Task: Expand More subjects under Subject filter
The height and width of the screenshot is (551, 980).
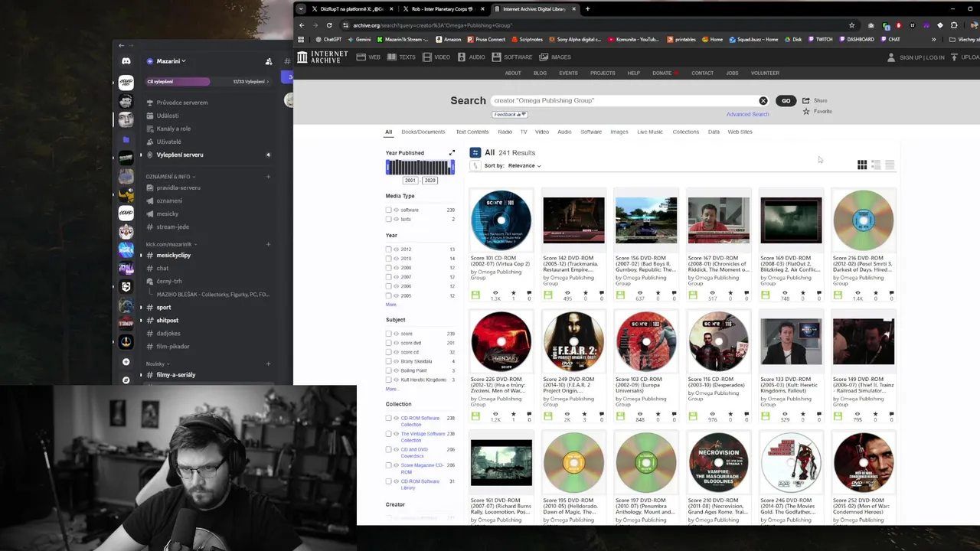Action: pos(391,389)
